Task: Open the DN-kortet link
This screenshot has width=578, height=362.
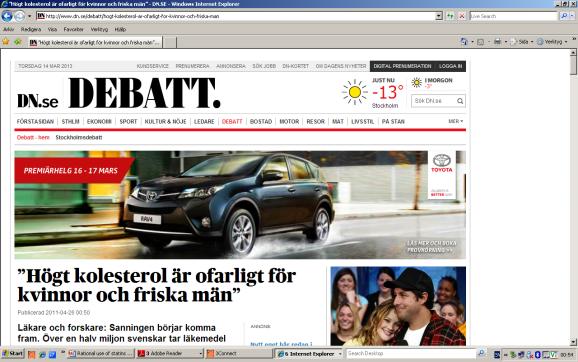Action: click(295, 66)
